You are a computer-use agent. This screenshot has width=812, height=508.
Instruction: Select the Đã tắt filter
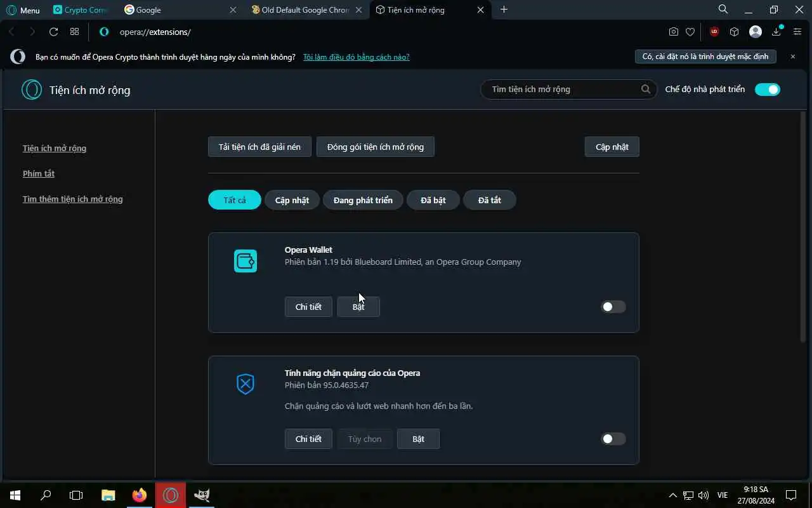[x=490, y=200]
